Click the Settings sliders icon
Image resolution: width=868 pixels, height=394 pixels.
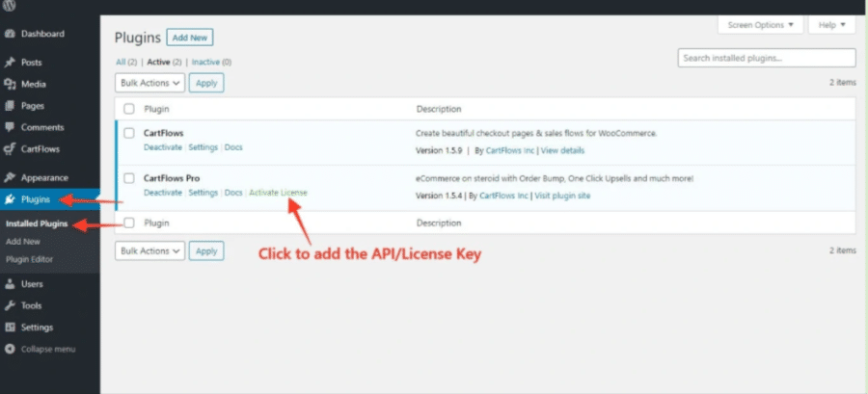(x=10, y=328)
